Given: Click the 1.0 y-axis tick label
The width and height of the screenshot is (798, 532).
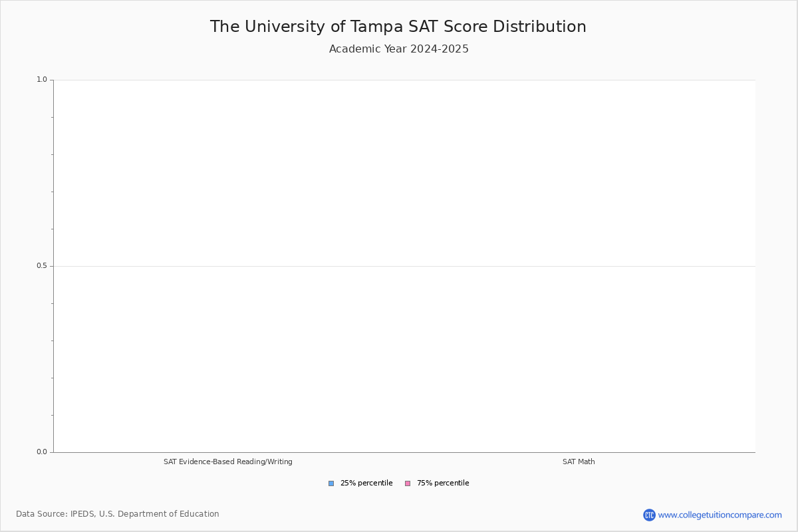Looking at the screenshot, I should point(42,80).
